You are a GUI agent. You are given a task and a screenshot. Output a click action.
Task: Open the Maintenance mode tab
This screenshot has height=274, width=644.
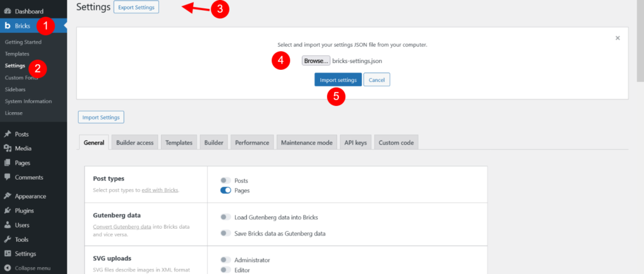click(x=306, y=143)
